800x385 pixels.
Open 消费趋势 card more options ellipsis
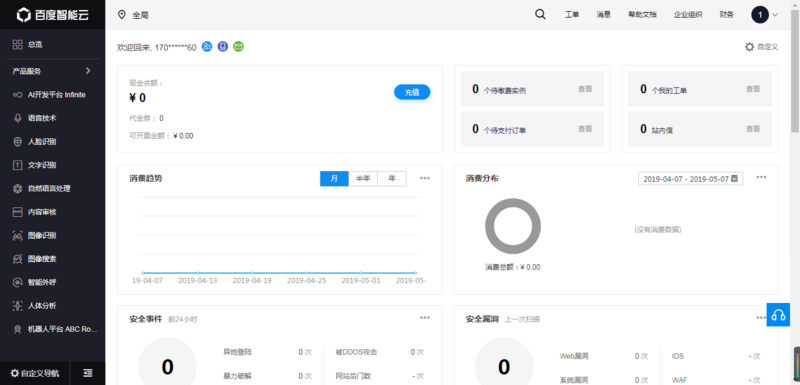coord(425,178)
